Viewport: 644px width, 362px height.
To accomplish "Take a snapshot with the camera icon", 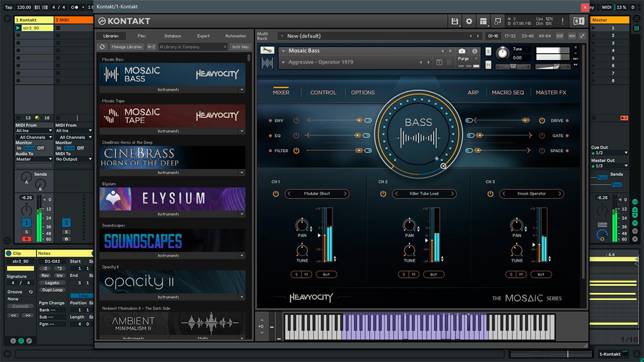I will click(x=463, y=51).
